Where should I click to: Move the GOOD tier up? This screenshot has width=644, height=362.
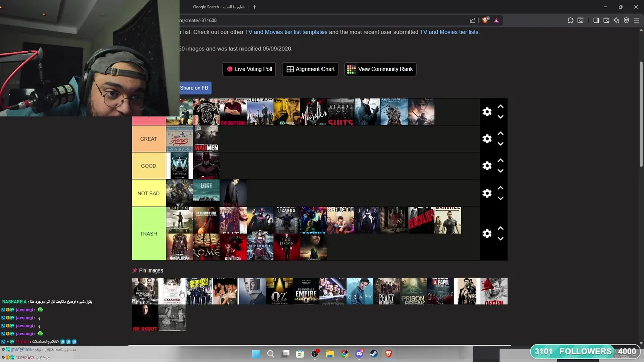500,161
